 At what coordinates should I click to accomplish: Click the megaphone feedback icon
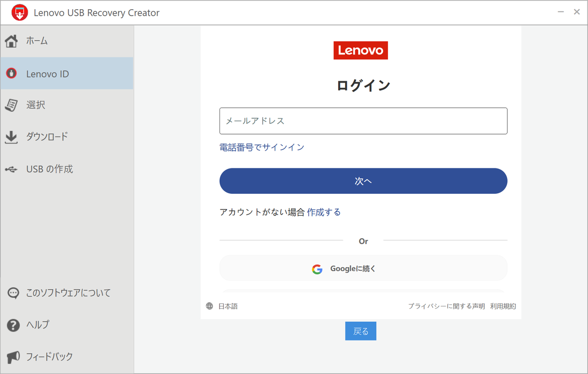tap(13, 356)
